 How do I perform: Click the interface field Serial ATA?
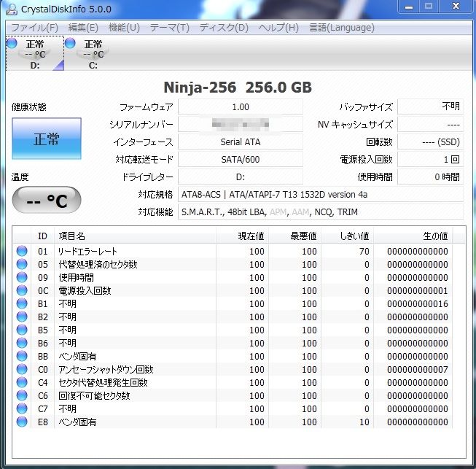(240, 142)
